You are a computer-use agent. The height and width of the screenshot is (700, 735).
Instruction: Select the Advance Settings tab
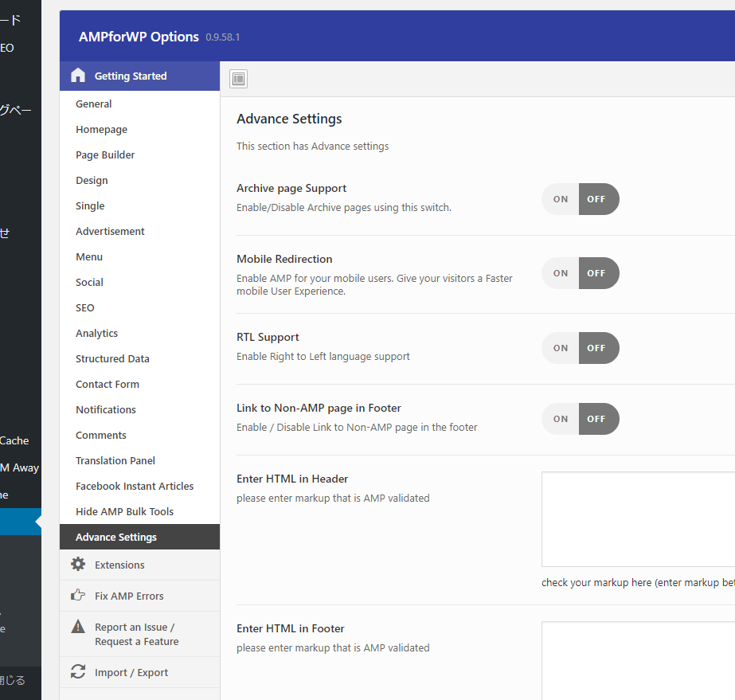139,537
